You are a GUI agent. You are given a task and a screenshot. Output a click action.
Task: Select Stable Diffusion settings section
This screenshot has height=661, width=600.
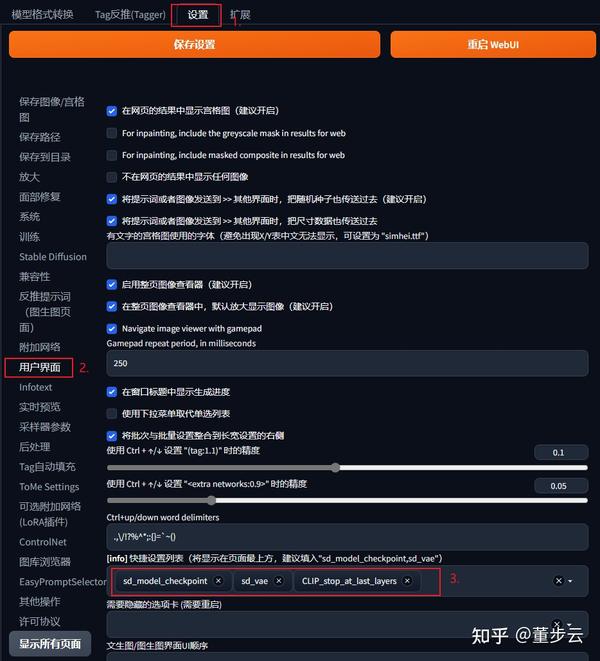(x=53, y=257)
